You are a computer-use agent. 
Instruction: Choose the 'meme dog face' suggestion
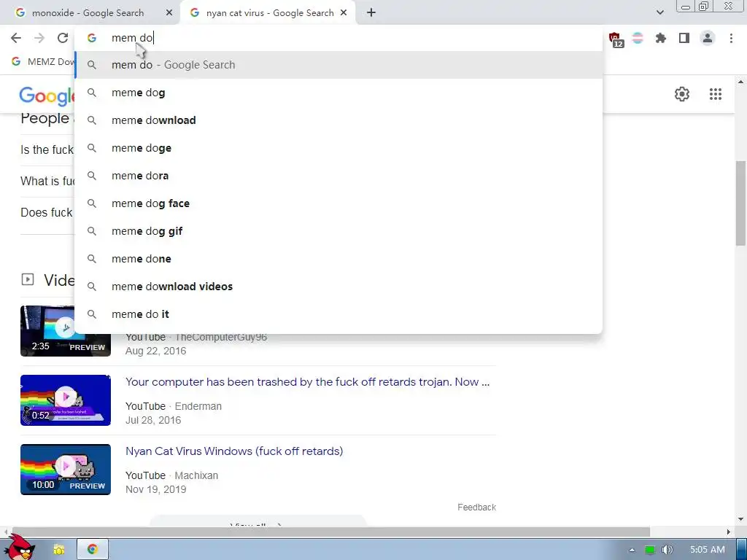[x=338, y=203]
